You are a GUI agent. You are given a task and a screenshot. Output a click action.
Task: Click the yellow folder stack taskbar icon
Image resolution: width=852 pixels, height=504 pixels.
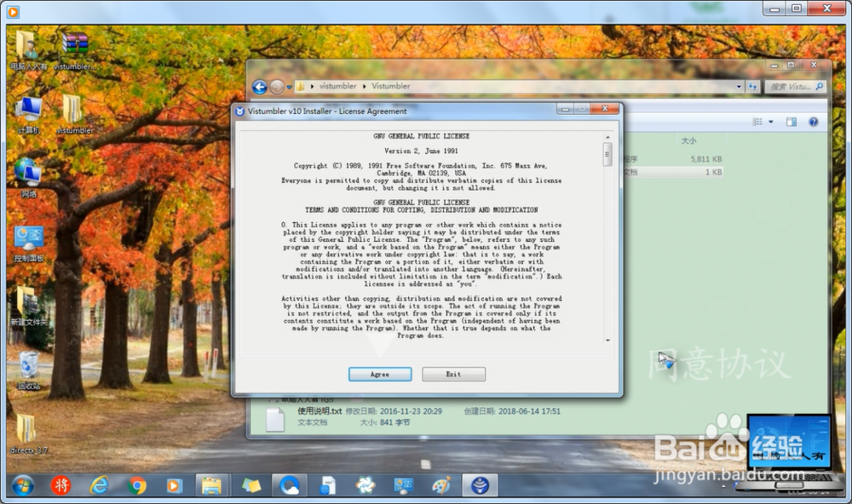click(250, 485)
